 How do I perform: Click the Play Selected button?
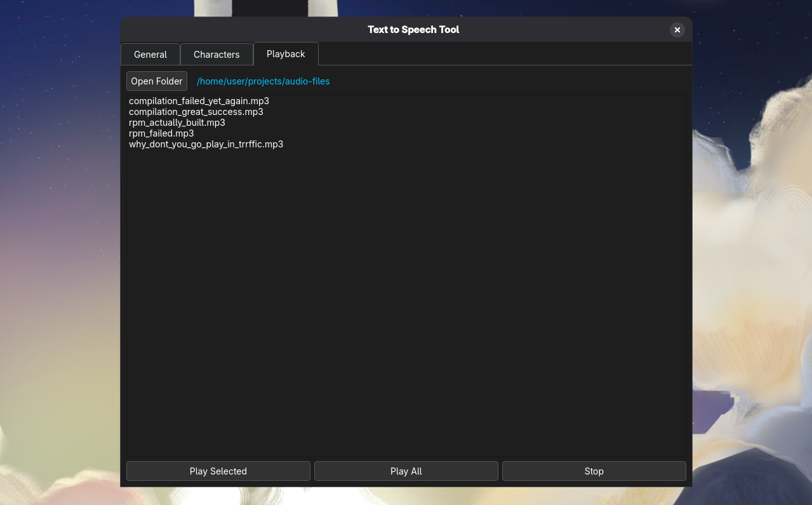218,471
